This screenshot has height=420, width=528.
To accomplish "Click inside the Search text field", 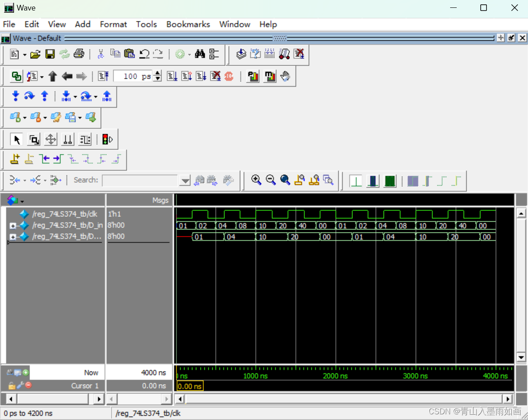I will (140, 180).
